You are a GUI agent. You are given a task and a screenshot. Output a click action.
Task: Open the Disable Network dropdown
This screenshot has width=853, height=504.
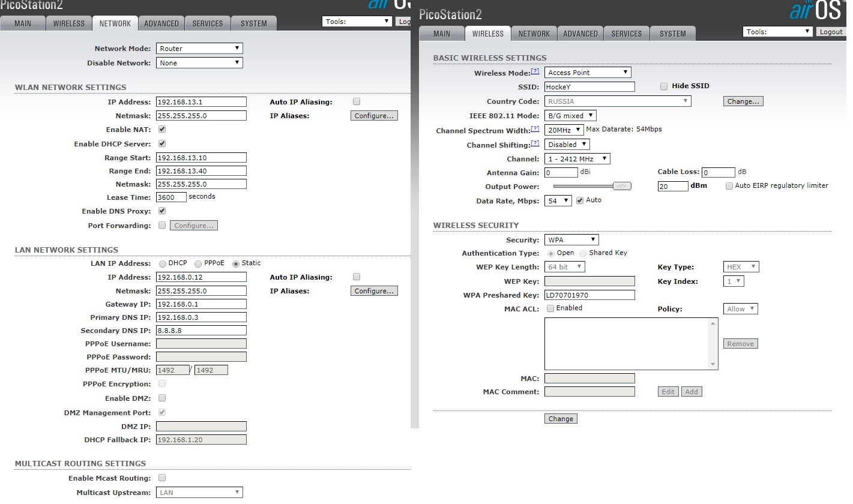199,63
